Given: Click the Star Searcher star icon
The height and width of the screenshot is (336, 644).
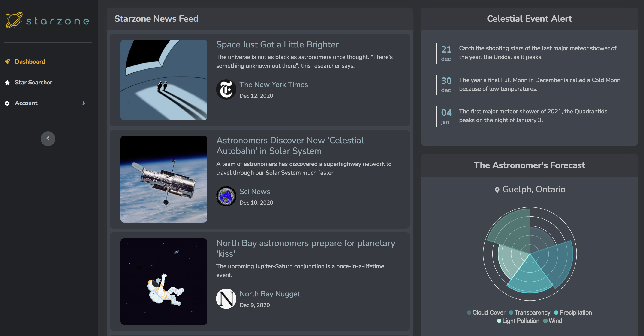Looking at the screenshot, I should pos(7,82).
